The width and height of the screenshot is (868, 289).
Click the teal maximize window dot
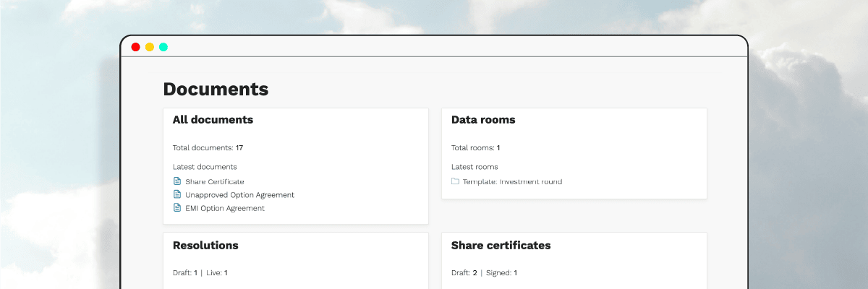163,47
